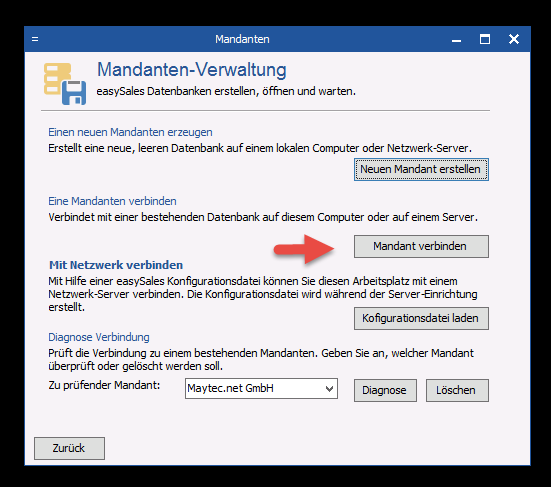Screen dimensions: 551x487
Task: Load configuration via Kofigurationsdatei laden
Action: tap(421, 318)
